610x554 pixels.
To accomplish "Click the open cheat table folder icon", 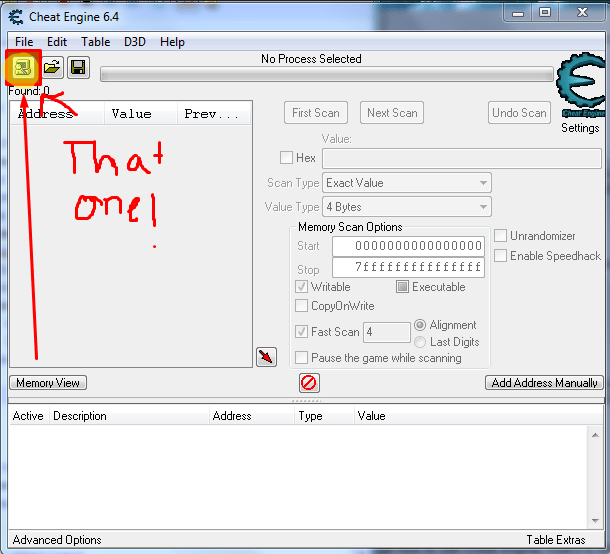I will tap(52, 68).
